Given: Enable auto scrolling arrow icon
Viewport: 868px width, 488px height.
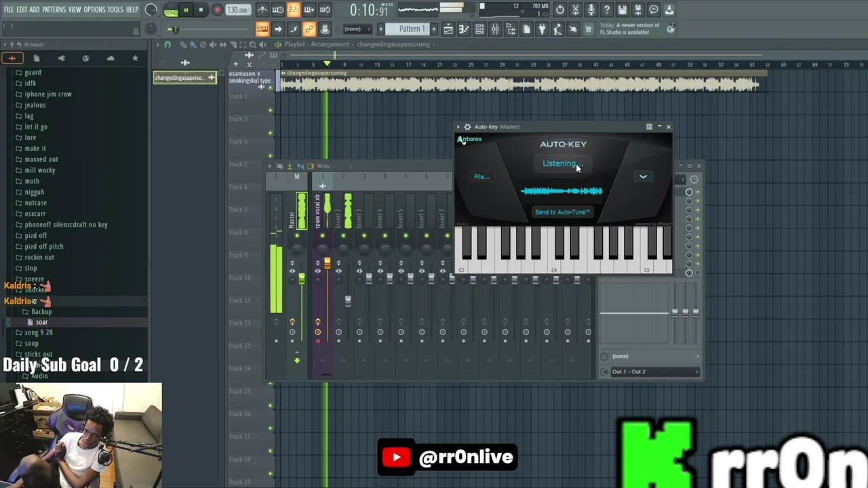Looking at the screenshot, I should [278, 29].
